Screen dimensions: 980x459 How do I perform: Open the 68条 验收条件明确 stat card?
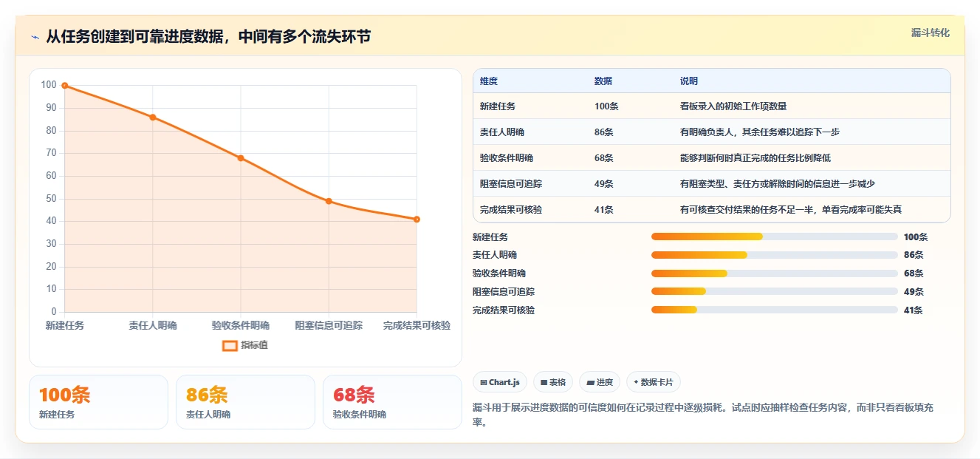point(392,402)
